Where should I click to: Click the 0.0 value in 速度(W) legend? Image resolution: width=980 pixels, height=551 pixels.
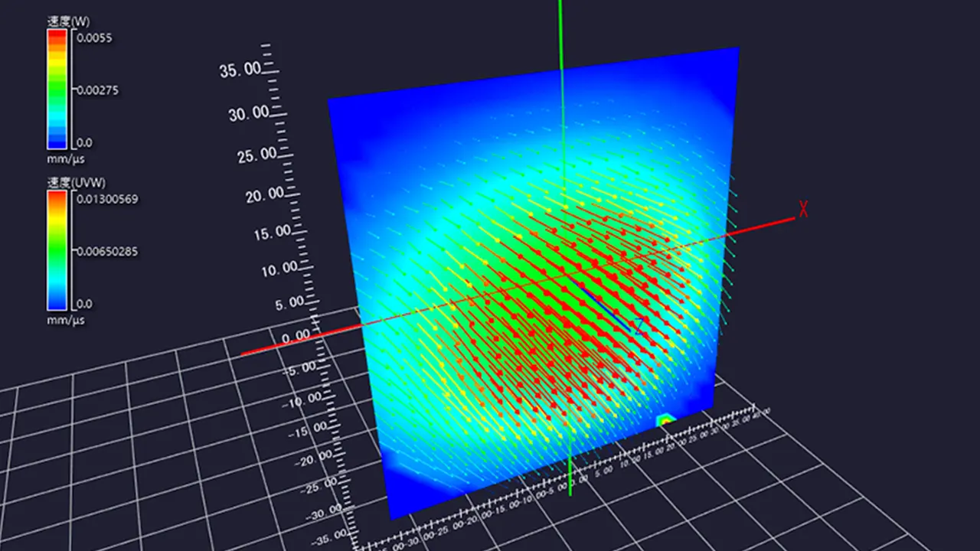pyautogui.click(x=84, y=142)
